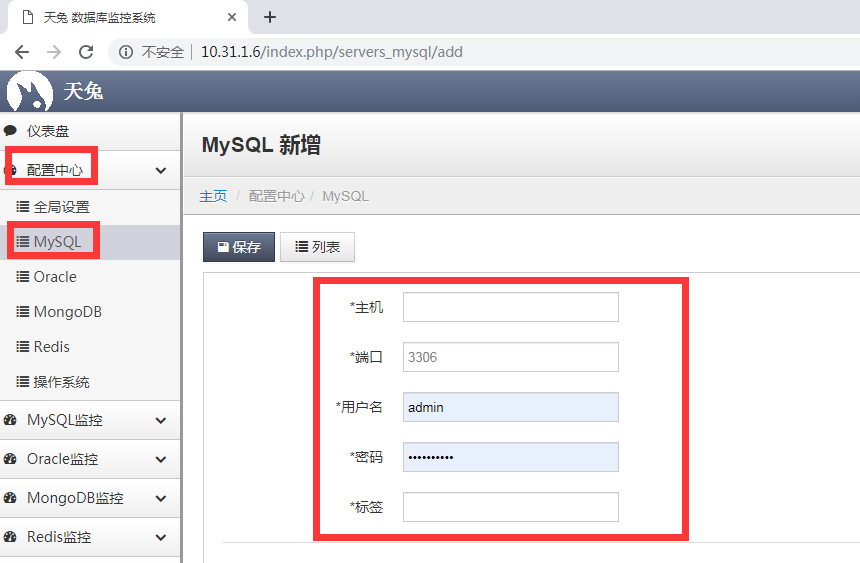Expand the Redis监控 chevron
This screenshot has height=563, width=860.
point(161,538)
